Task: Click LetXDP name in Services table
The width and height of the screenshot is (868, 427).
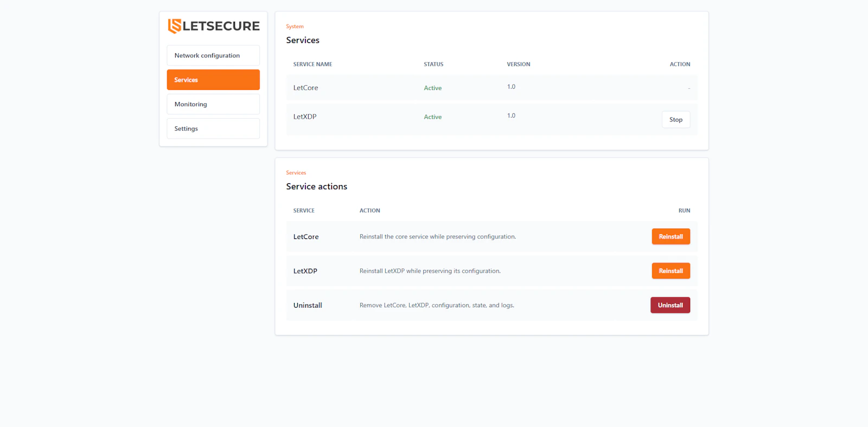Action: (305, 117)
